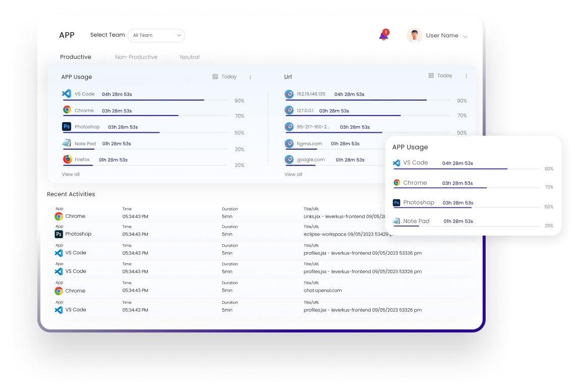Click the Photoshop icon in APP Usage
Viewport: 575px width, 392px height.
[66, 127]
